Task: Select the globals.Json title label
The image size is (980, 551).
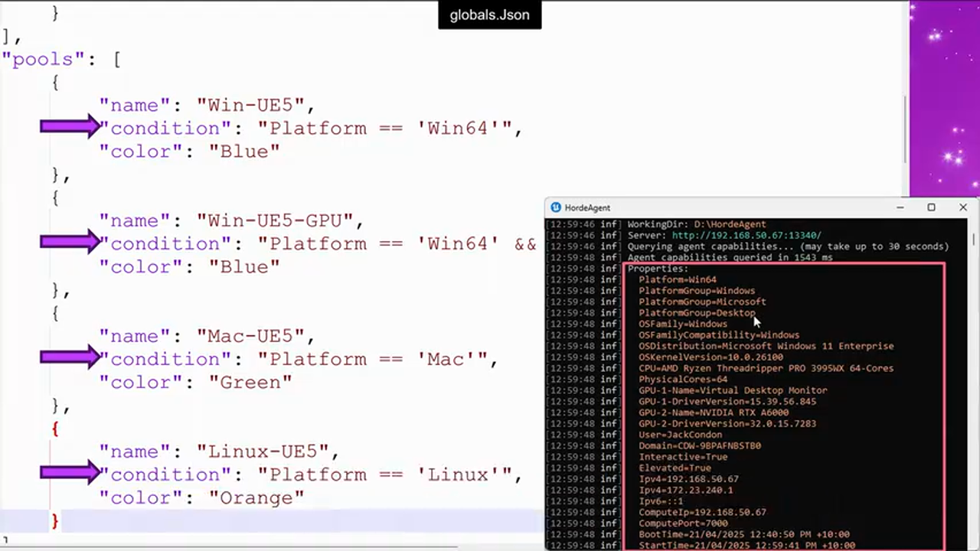Action: pyautogui.click(x=489, y=15)
